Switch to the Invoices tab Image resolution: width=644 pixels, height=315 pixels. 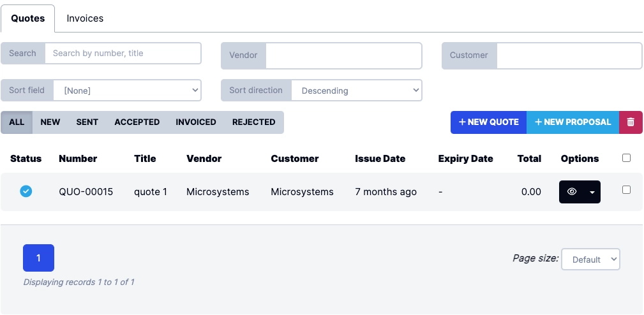tap(85, 18)
